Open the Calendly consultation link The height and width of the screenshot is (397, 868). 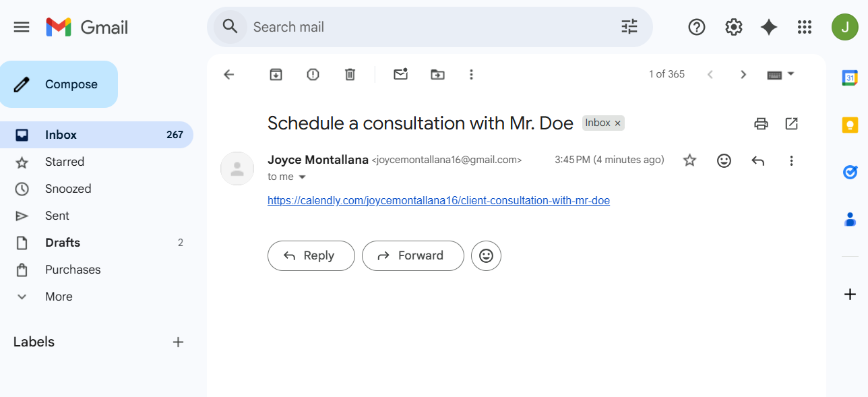pyautogui.click(x=438, y=200)
